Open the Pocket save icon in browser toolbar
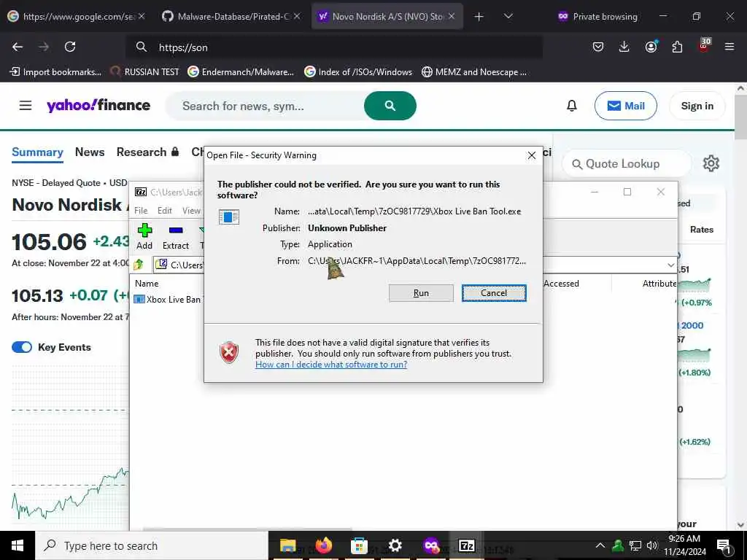747x560 pixels. pyautogui.click(x=598, y=47)
